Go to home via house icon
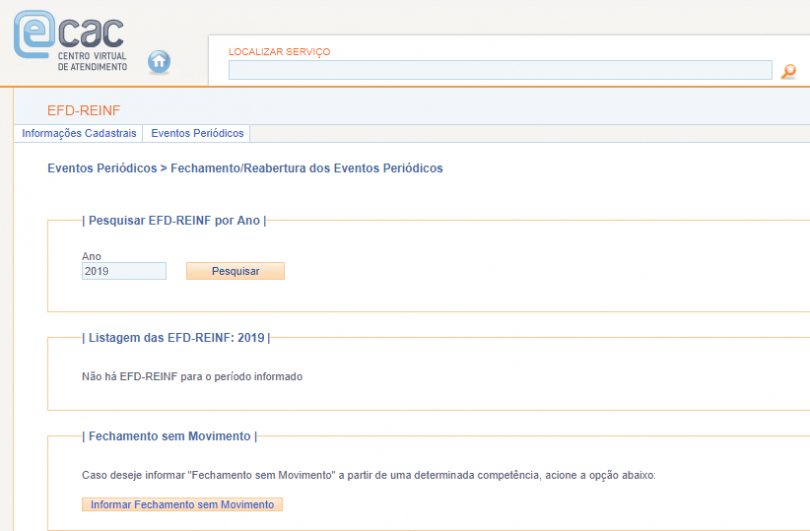 pyautogui.click(x=159, y=62)
